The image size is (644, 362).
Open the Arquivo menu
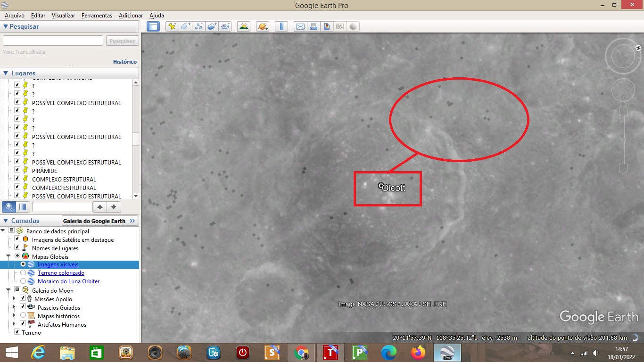tap(15, 16)
